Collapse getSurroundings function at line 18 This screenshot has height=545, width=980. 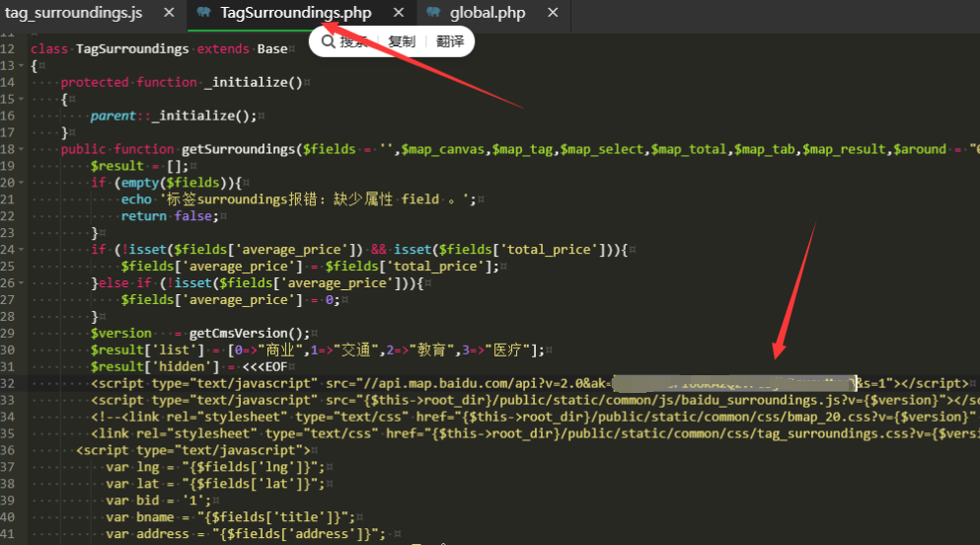pos(23,149)
